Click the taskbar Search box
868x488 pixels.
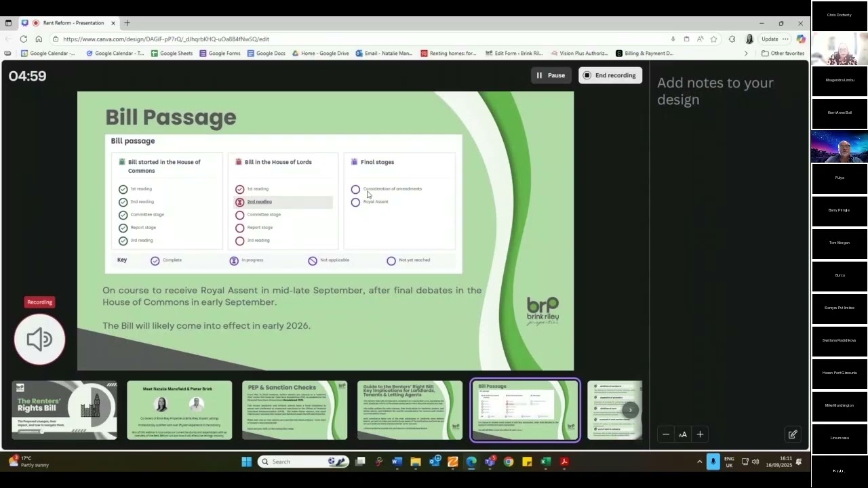tap(303, 462)
